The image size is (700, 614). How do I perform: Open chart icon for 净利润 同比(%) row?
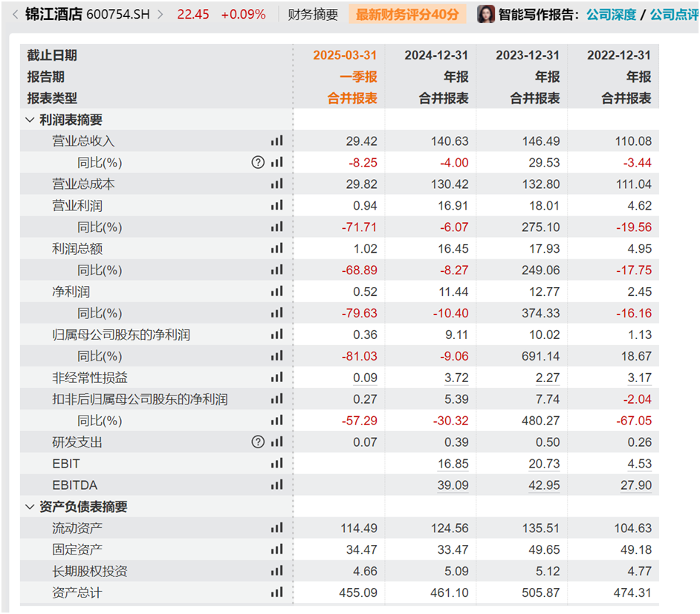click(276, 313)
